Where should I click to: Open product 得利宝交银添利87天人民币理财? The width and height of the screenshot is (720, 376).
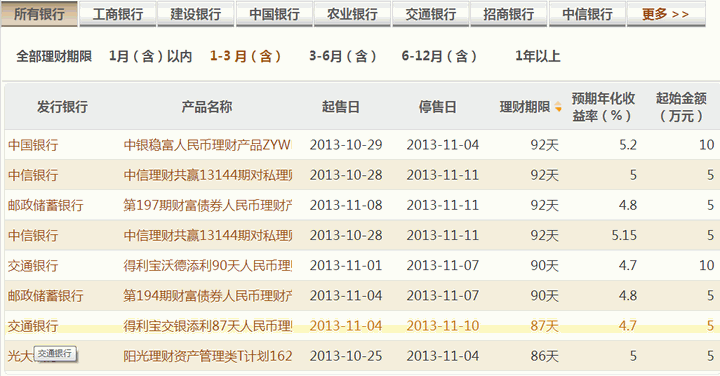coord(208,326)
